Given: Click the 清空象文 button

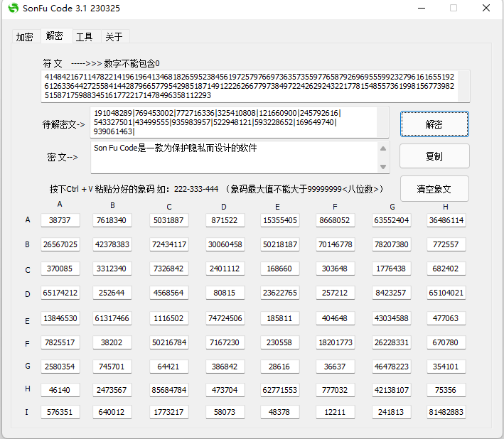Looking at the screenshot, I should [434, 189].
